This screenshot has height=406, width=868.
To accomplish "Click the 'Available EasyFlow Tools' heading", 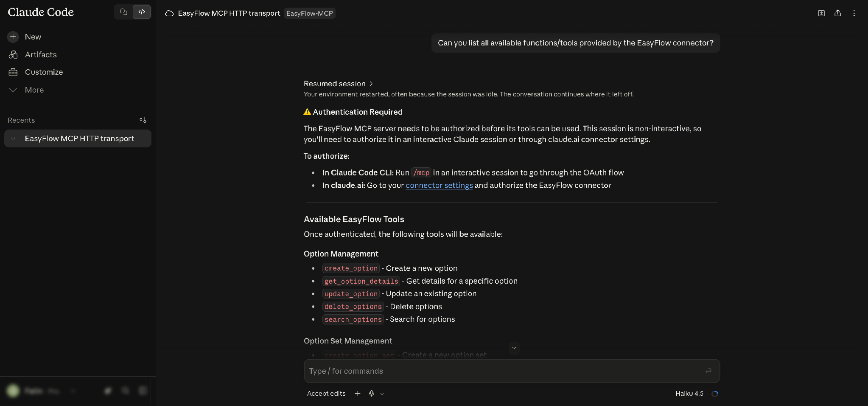I will 354,220.
